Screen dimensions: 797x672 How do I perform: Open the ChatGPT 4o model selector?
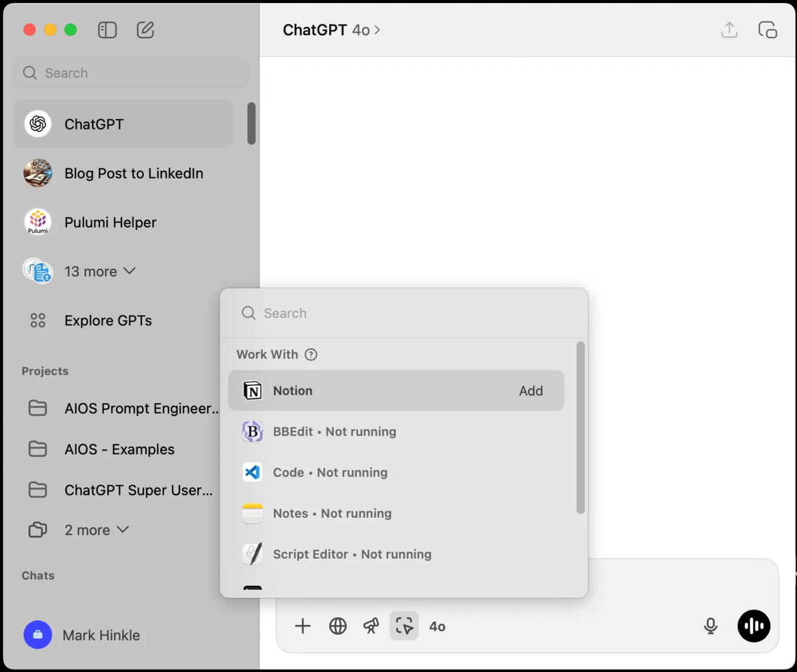pos(331,30)
